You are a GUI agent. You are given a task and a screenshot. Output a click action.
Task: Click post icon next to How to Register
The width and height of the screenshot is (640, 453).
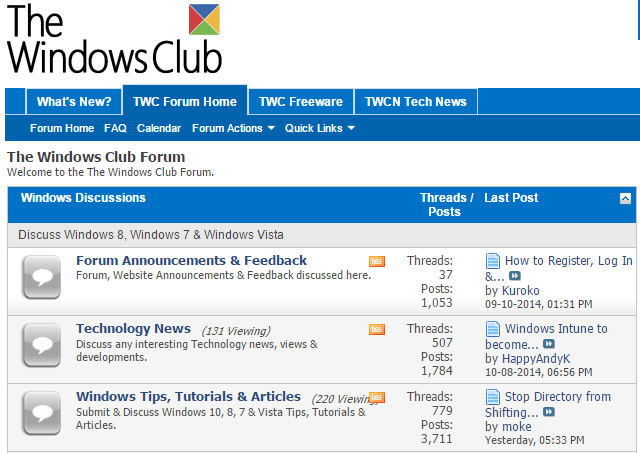(x=493, y=261)
